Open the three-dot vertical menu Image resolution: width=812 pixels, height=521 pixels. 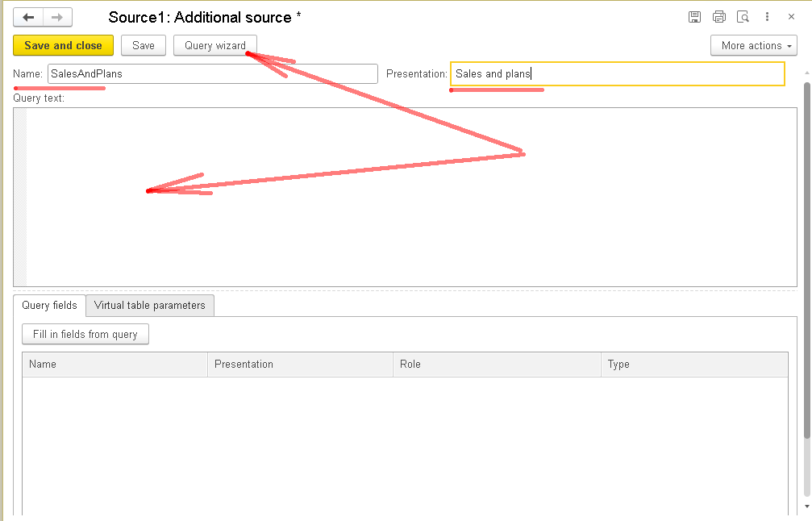(x=768, y=17)
